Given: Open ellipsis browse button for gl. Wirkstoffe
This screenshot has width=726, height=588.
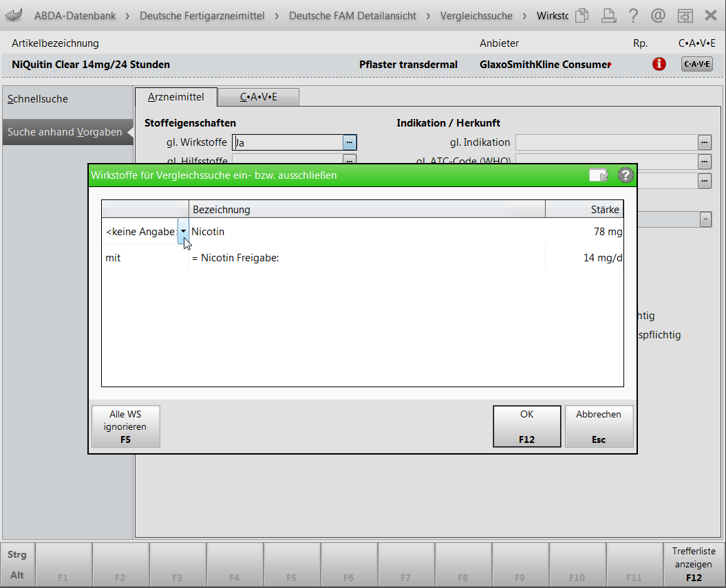Looking at the screenshot, I should click(x=350, y=142).
